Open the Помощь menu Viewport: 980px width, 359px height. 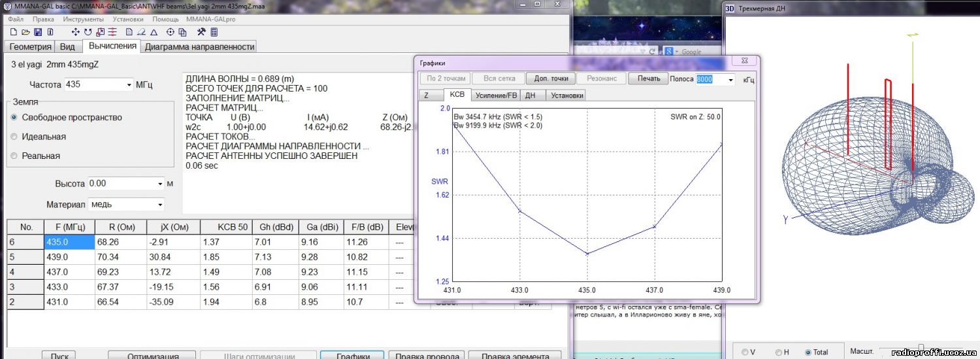[166, 19]
